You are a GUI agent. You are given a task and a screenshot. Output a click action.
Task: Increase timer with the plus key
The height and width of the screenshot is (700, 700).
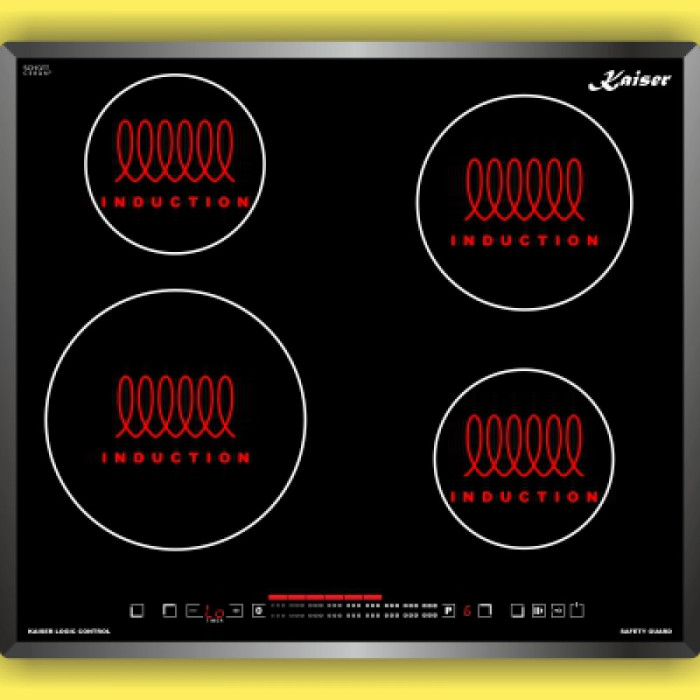[x=235, y=611]
